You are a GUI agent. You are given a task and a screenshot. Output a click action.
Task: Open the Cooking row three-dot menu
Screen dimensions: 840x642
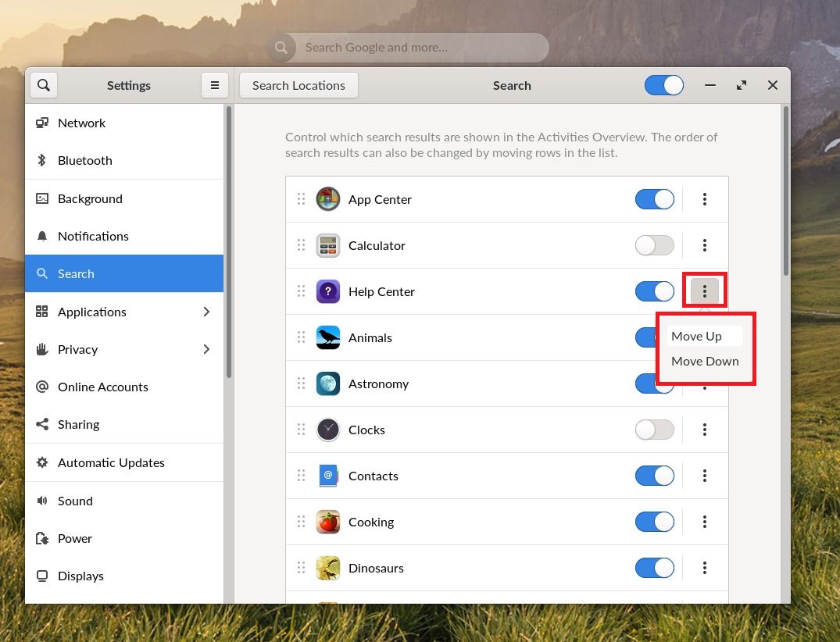point(705,522)
